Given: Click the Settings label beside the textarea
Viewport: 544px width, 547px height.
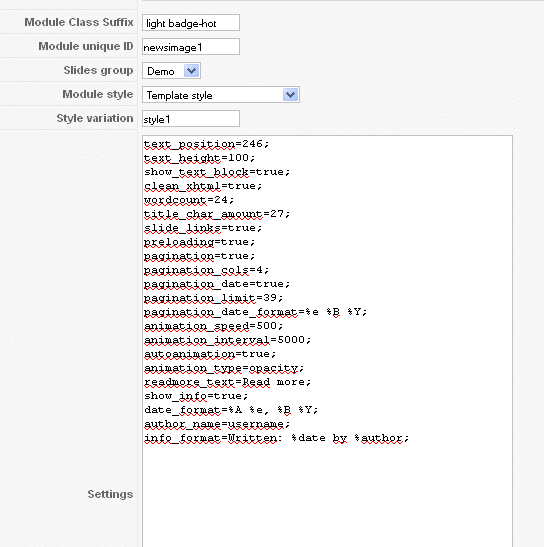Looking at the screenshot, I should click(x=110, y=494).
